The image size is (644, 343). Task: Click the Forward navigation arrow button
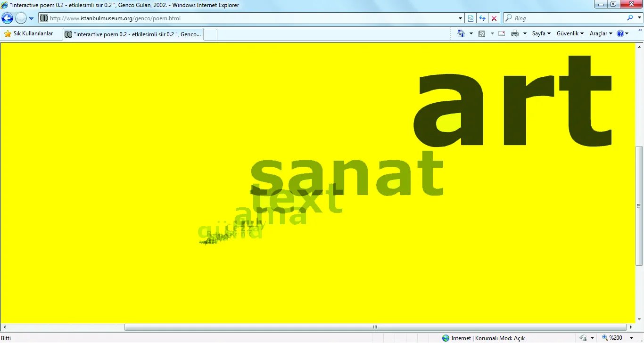[x=21, y=18]
